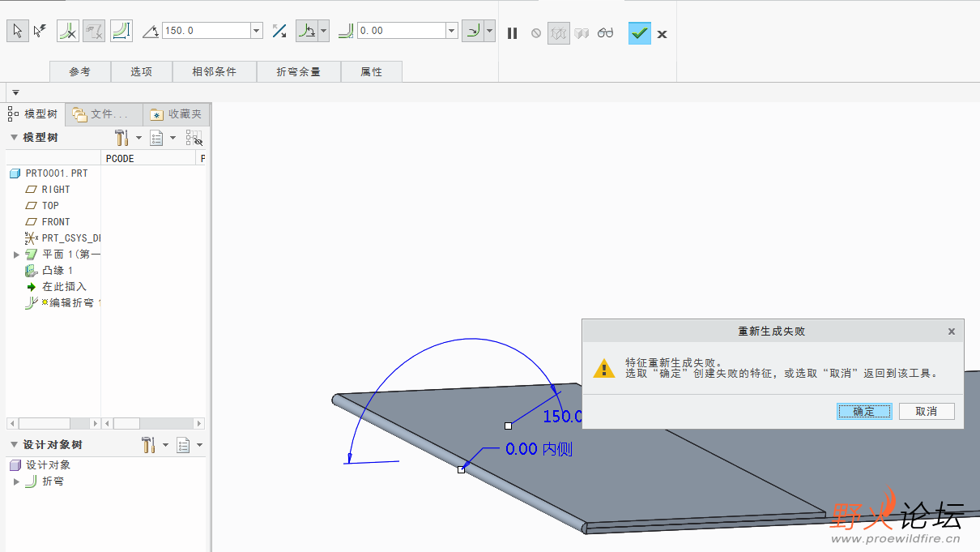
Task: Click the model tree display list icon
Action: point(157,138)
